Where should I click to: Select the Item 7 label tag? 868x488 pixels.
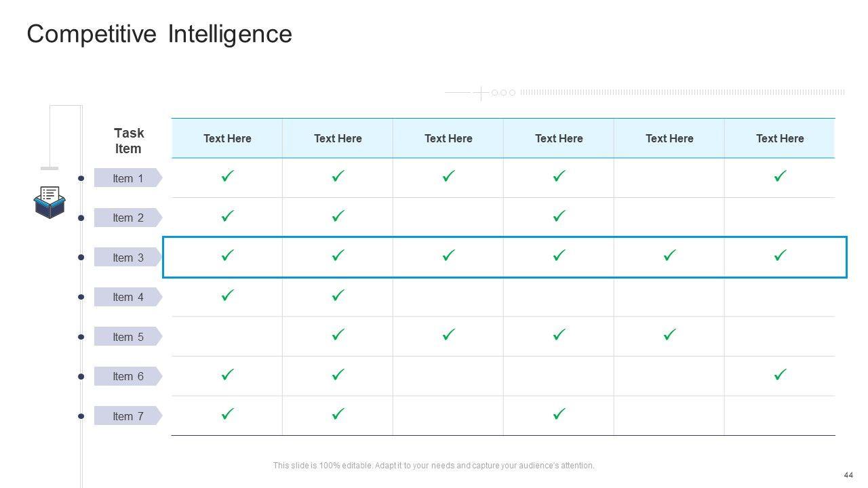[x=127, y=416]
